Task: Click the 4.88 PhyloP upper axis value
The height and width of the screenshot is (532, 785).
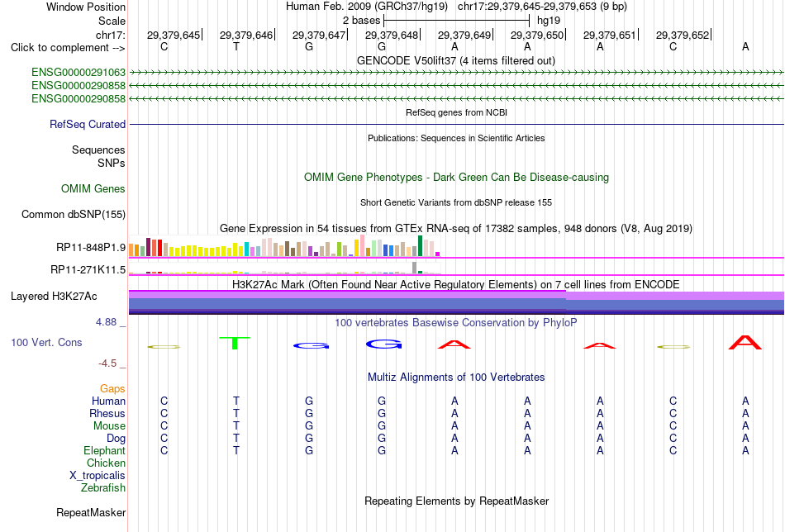Action: pyautogui.click(x=106, y=322)
